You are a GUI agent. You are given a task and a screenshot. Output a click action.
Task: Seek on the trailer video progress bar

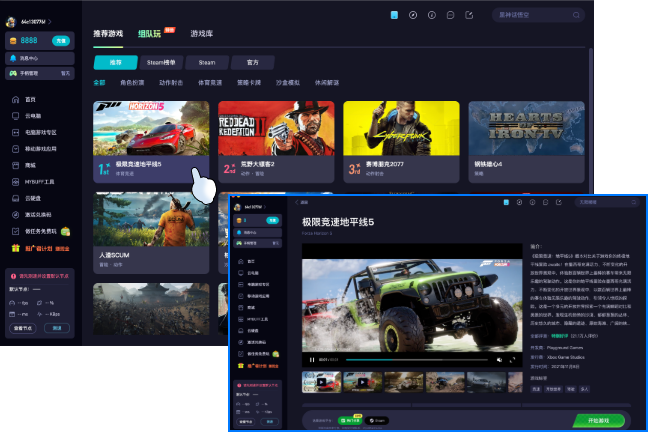coord(417,360)
